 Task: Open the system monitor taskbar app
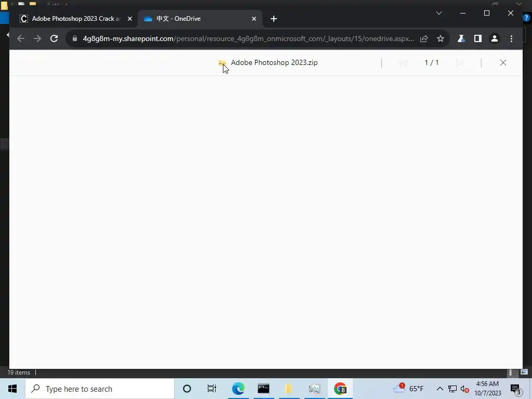pyautogui.click(x=314, y=389)
